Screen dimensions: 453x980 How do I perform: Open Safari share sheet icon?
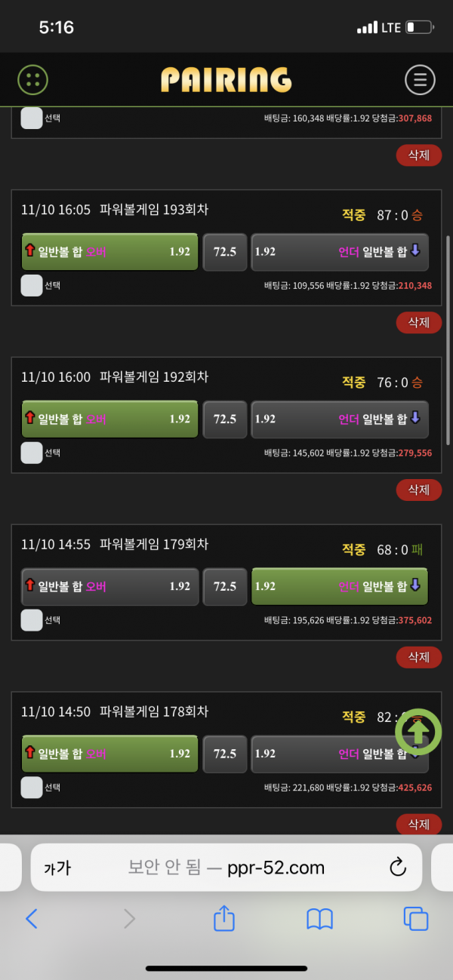pos(224,918)
